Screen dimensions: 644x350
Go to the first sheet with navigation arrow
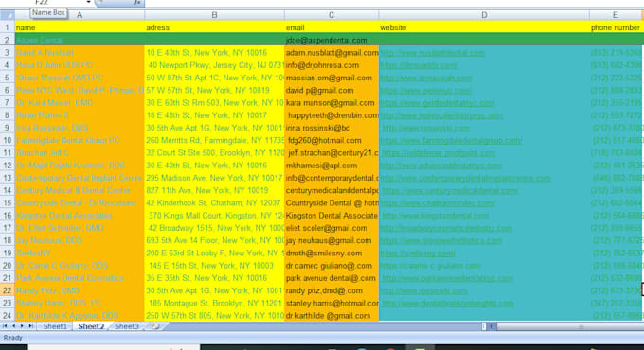pos(6,326)
